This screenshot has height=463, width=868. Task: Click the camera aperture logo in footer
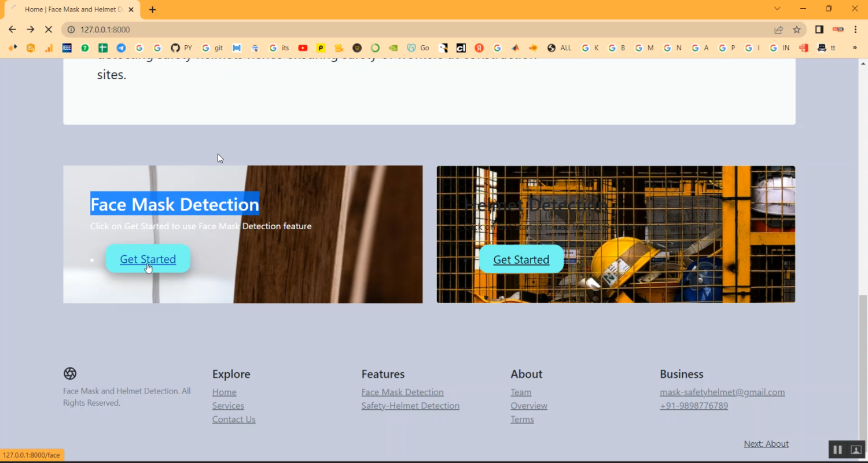point(70,373)
